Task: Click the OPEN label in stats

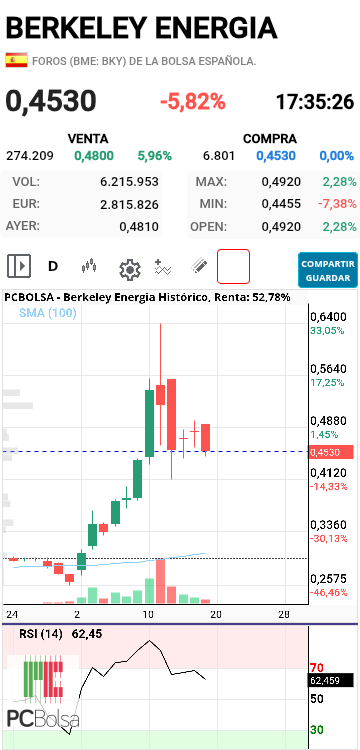Action: pyautogui.click(x=208, y=227)
